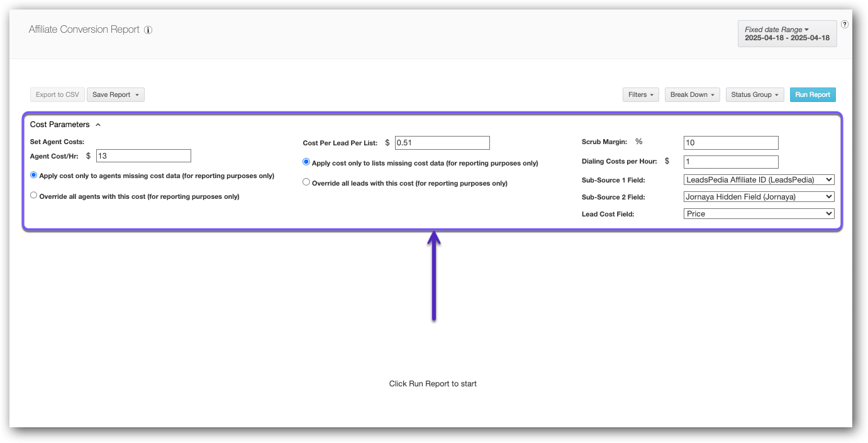This screenshot has width=868, height=443.
Task: Open the Save Report dropdown
Action: pyautogui.click(x=116, y=94)
